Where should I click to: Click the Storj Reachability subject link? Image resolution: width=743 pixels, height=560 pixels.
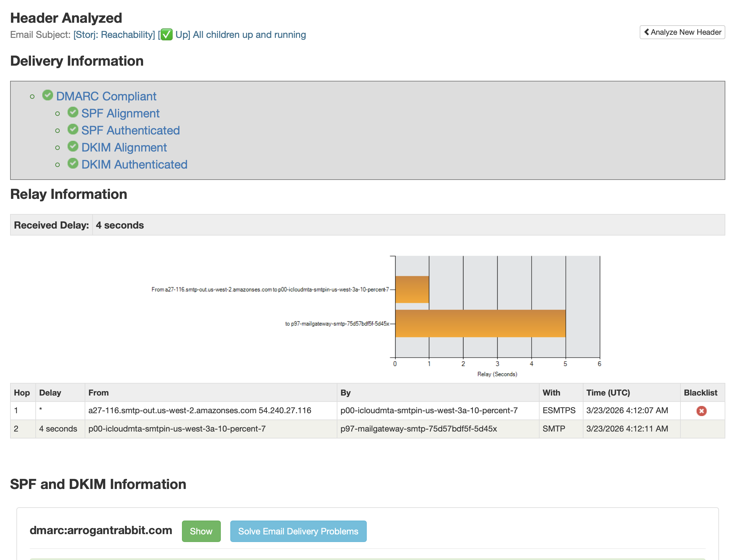coord(114,35)
